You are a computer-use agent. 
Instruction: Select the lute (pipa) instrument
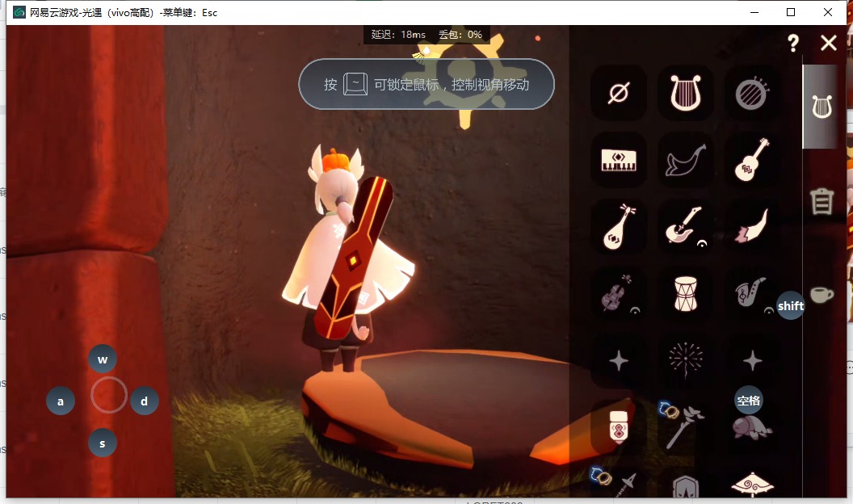619,227
